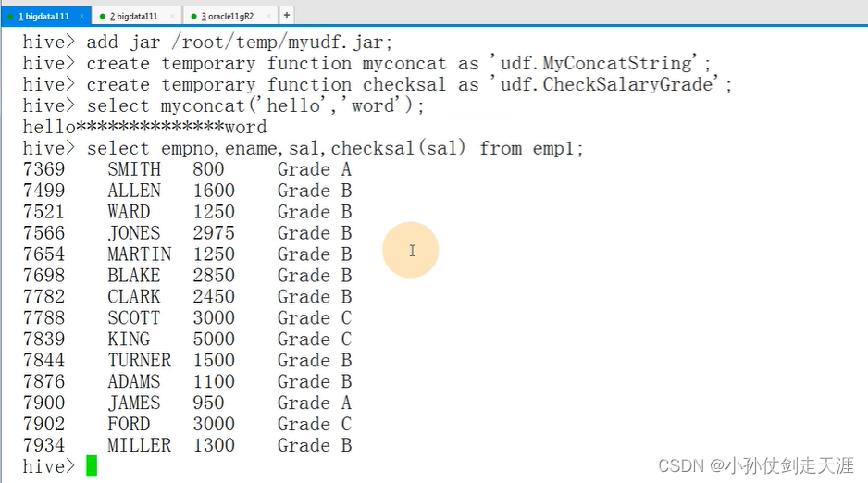This screenshot has width=868, height=483.
Task: Add a new session tab
Action: (x=287, y=16)
